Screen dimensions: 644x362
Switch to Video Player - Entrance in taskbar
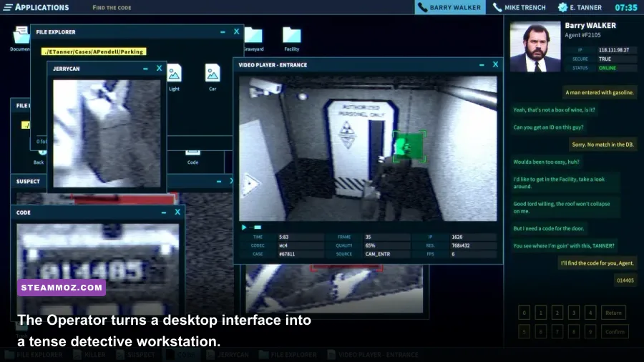[373, 355]
